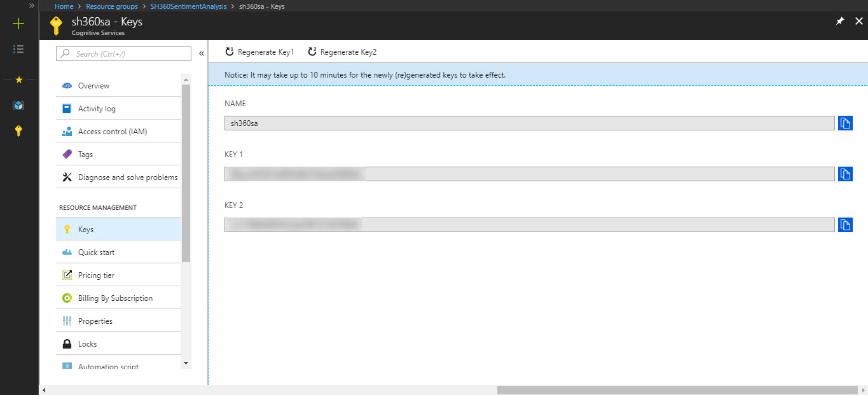
Task: Open Locks settings
Action: point(118,344)
